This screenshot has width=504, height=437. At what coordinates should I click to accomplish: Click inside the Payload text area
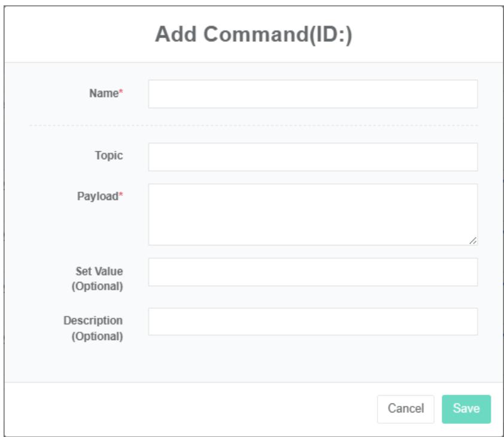(x=312, y=214)
